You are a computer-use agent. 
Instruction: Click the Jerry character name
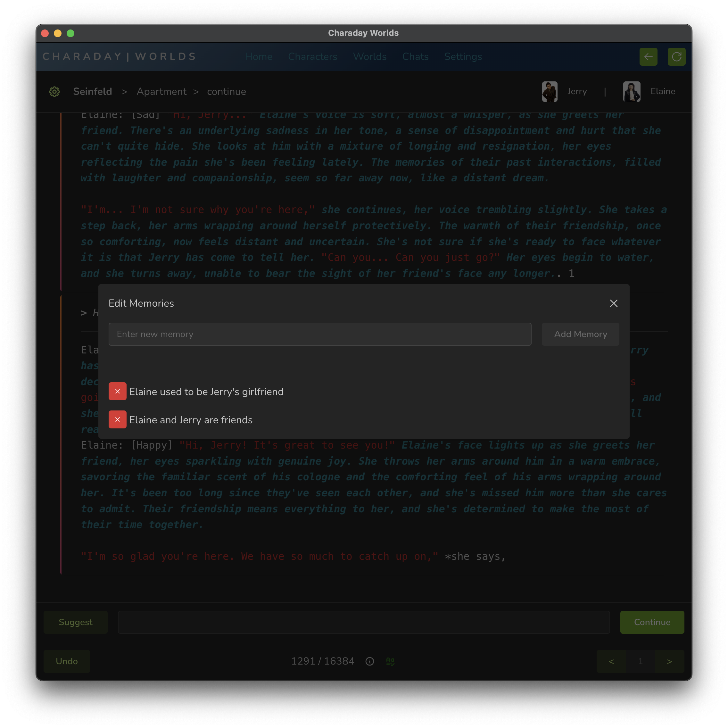coord(577,92)
